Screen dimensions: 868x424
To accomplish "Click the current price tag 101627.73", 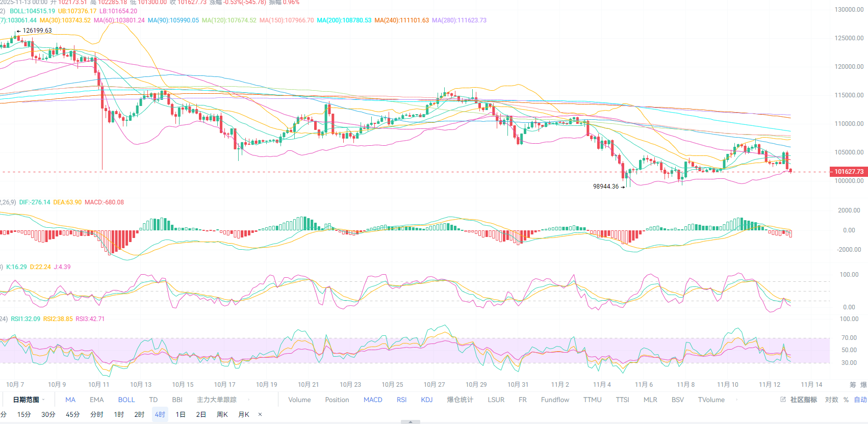I will pyautogui.click(x=849, y=172).
